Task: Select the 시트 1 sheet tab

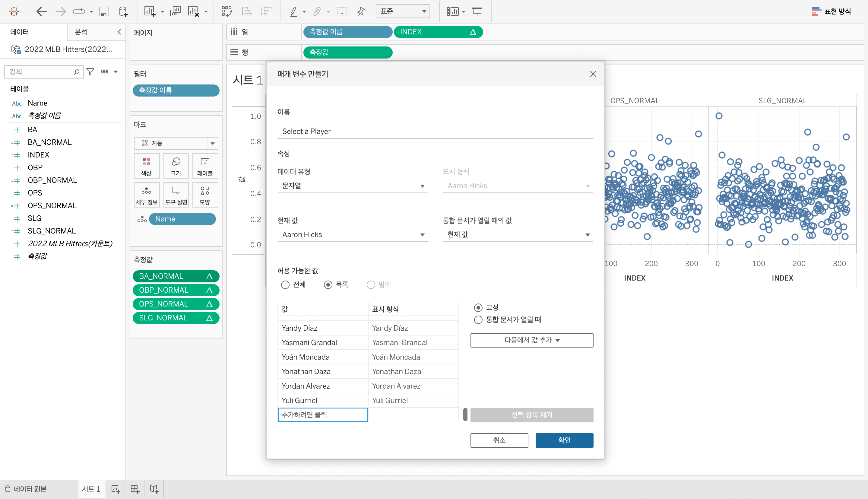Action: click(x=91, y=489)
